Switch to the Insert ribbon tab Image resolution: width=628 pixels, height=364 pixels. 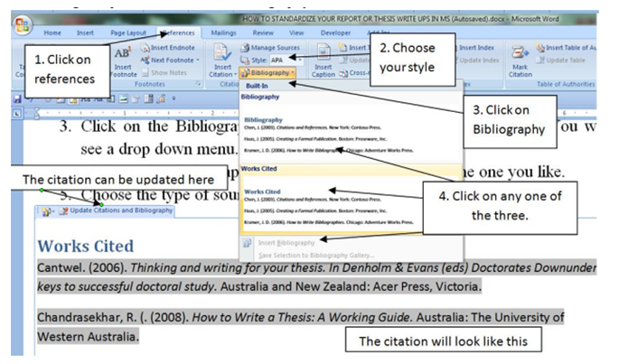(x=85, y=33)
